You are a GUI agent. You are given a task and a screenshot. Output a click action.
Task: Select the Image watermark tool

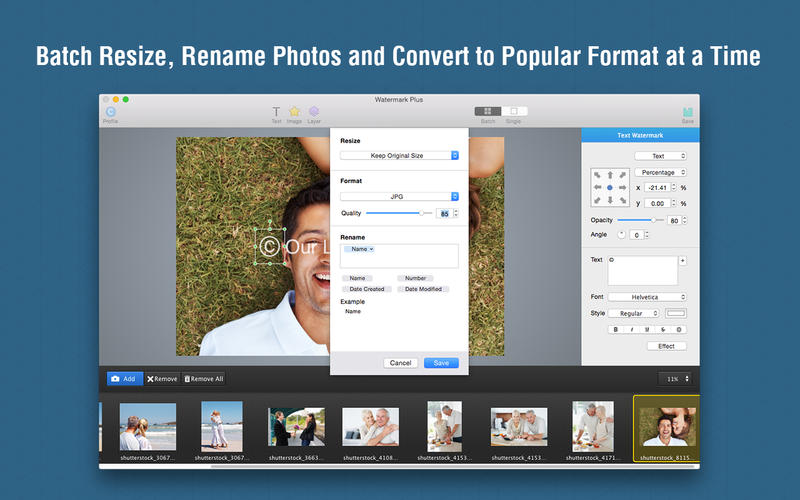(x=294, y=113)
